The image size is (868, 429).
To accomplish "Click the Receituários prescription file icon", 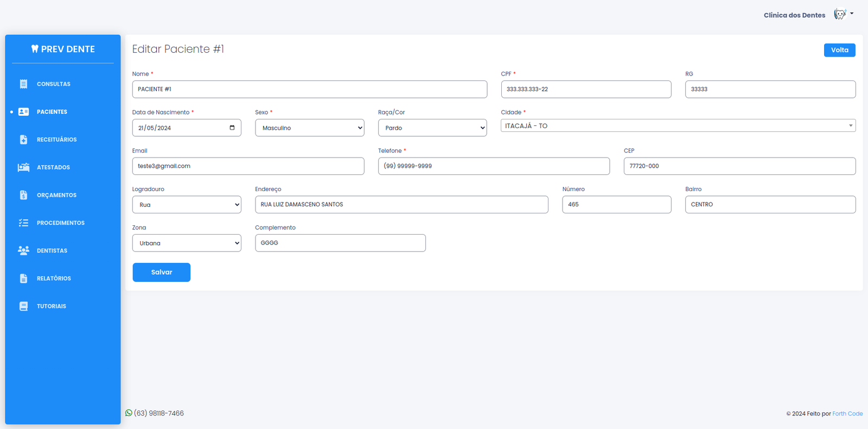I will (x=23, y=140).
